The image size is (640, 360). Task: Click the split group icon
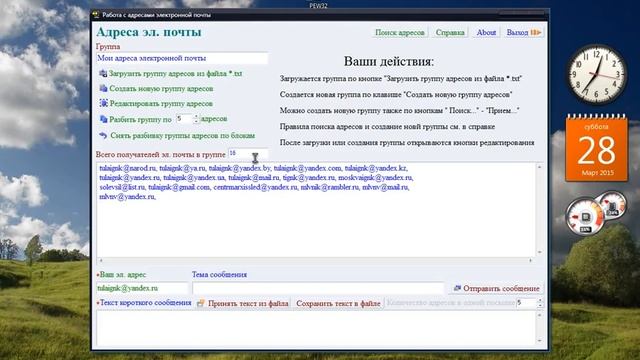click(x=104, y=119)
